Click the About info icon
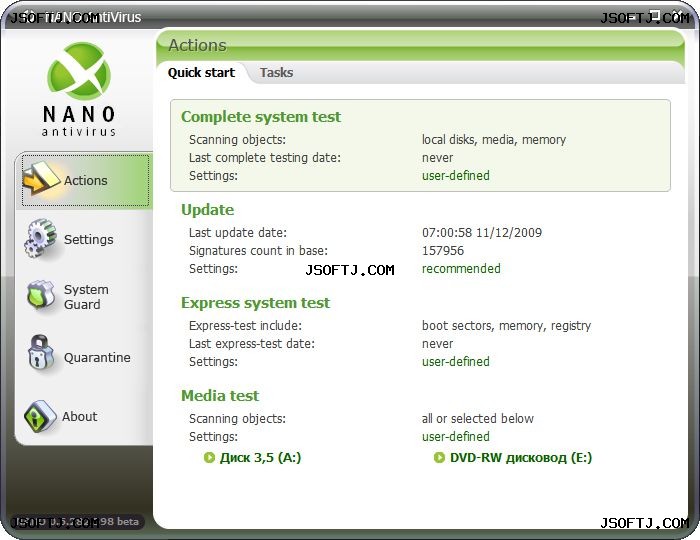Viewport: 700px width, 540px height. (40, 416)
